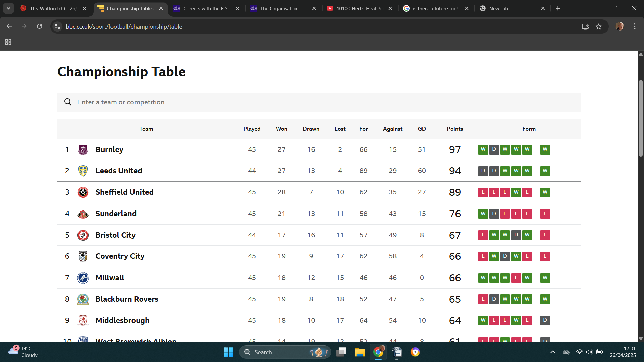Viewport: 644px width, 362px height.
Task: Open the Coventry City team link
Action: [x=120, y=256]
